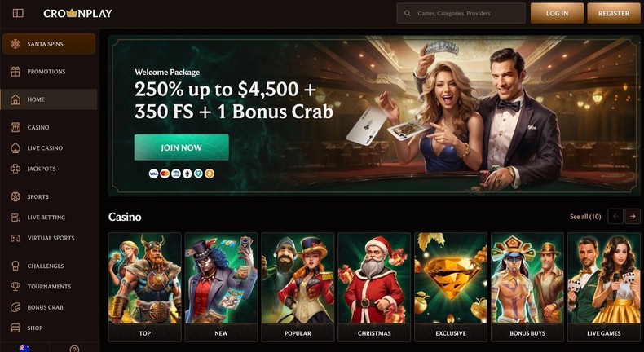The image size is (644, 352).
Task: Show previous casino categories with left arrow
Action: coord(615,217)
